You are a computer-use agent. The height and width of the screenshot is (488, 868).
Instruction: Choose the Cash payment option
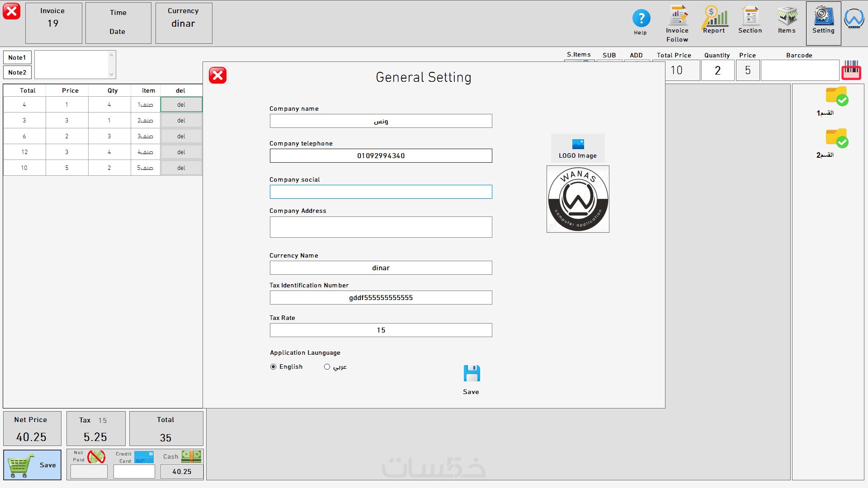point(191,456)
